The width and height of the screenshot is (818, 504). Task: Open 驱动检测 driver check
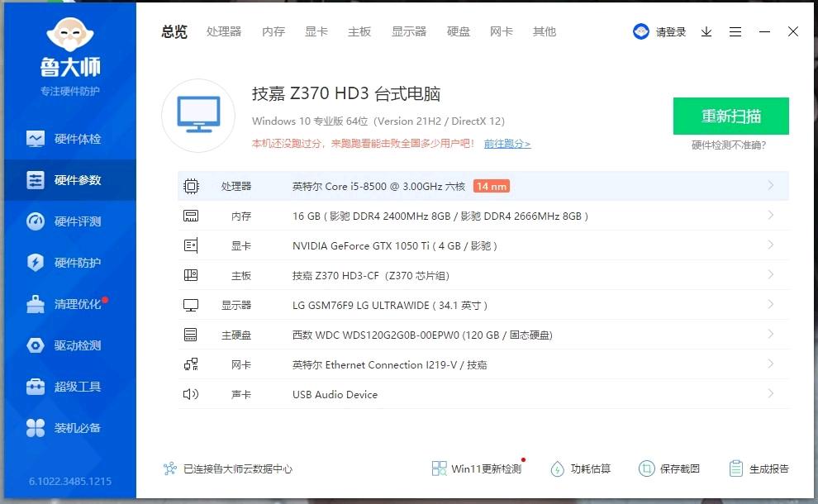[x=70, y=345]
